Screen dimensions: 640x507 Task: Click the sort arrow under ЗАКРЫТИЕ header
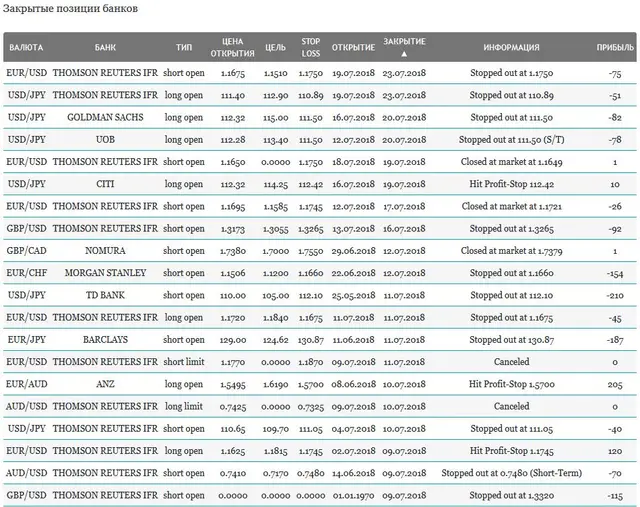pyautogui.click(x=404, y=54)
